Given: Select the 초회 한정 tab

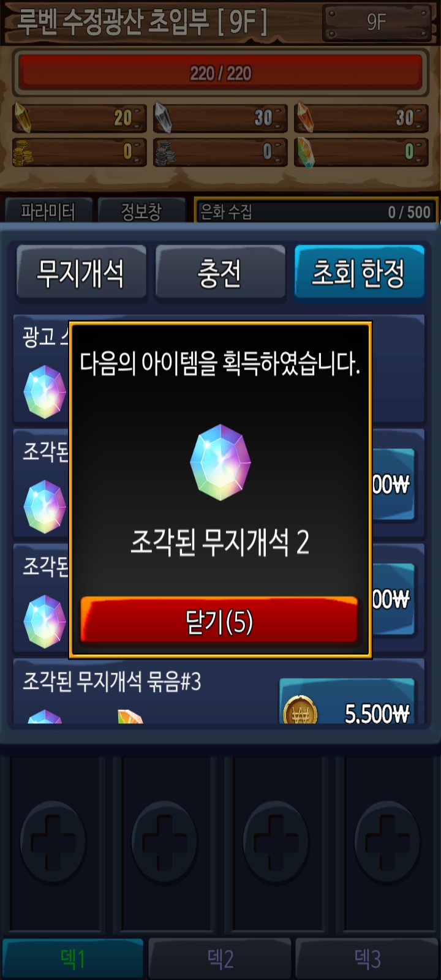Looking at the screenshot, I should tap(359, 273).
